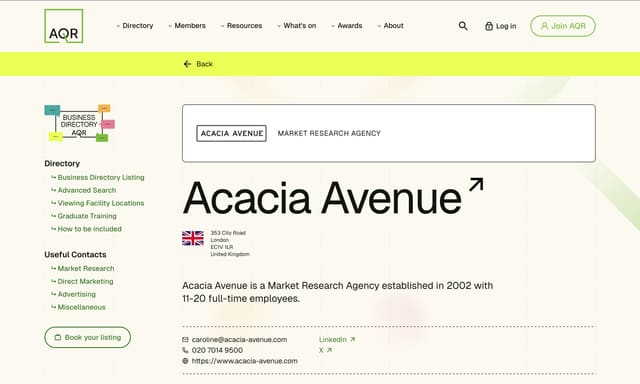Screen dimensions: 640x384
Task: Open the About nav item
Action: pos(393,26)
